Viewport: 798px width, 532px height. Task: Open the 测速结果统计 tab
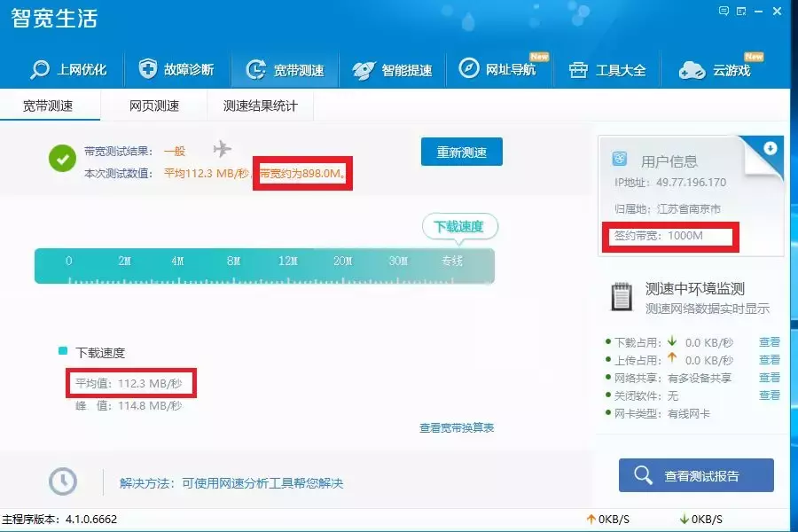click(261, 105)
